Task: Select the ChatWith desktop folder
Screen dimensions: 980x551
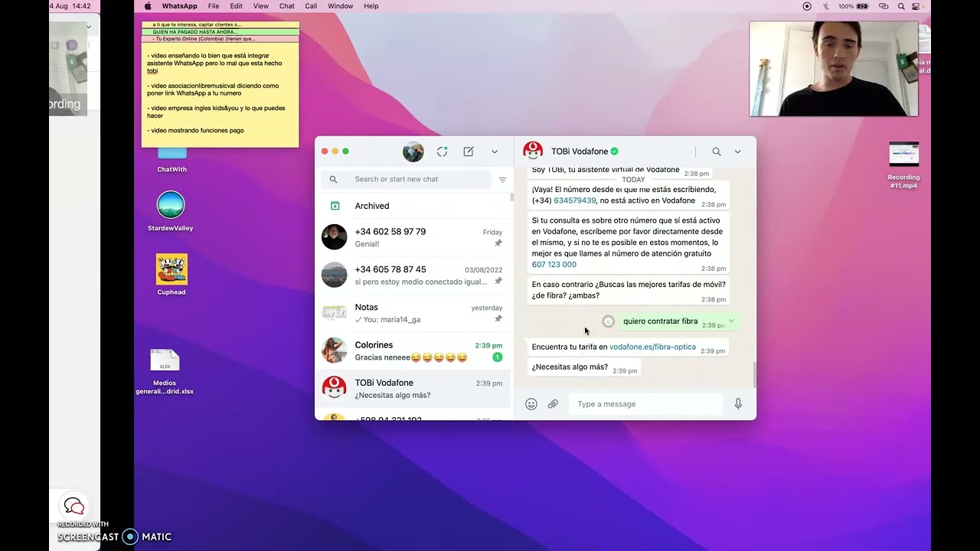Action: pyautogui.click(x=171, y=159)
